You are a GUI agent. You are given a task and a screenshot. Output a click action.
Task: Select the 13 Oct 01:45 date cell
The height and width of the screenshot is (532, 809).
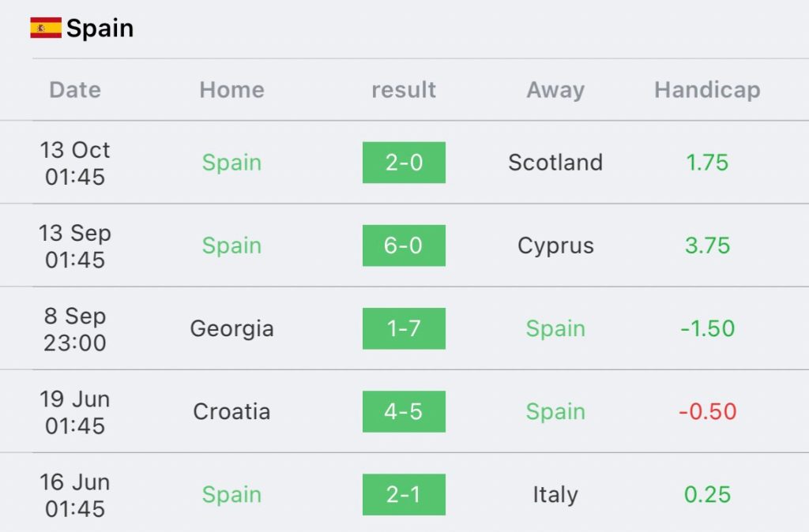point(75,163)
